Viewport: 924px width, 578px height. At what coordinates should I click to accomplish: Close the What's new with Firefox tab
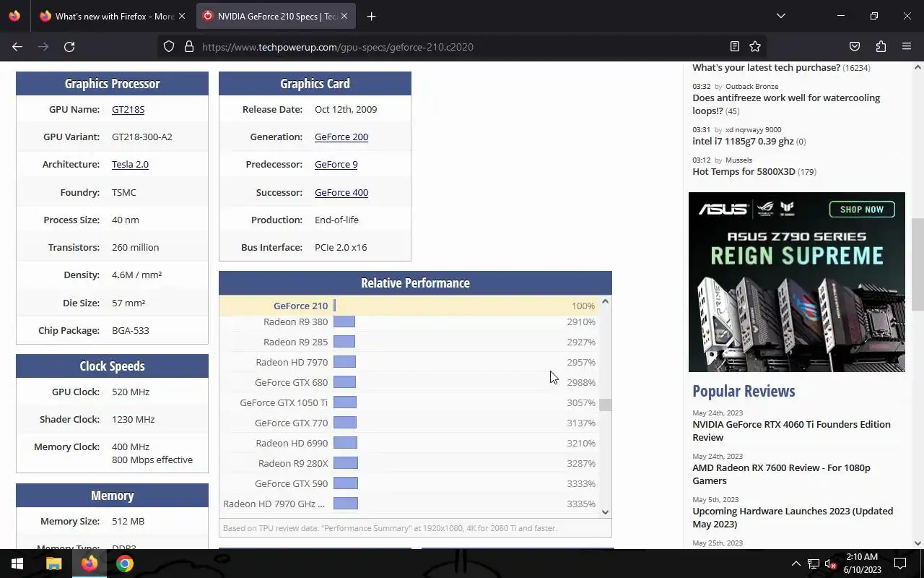[x=181, y=16]
